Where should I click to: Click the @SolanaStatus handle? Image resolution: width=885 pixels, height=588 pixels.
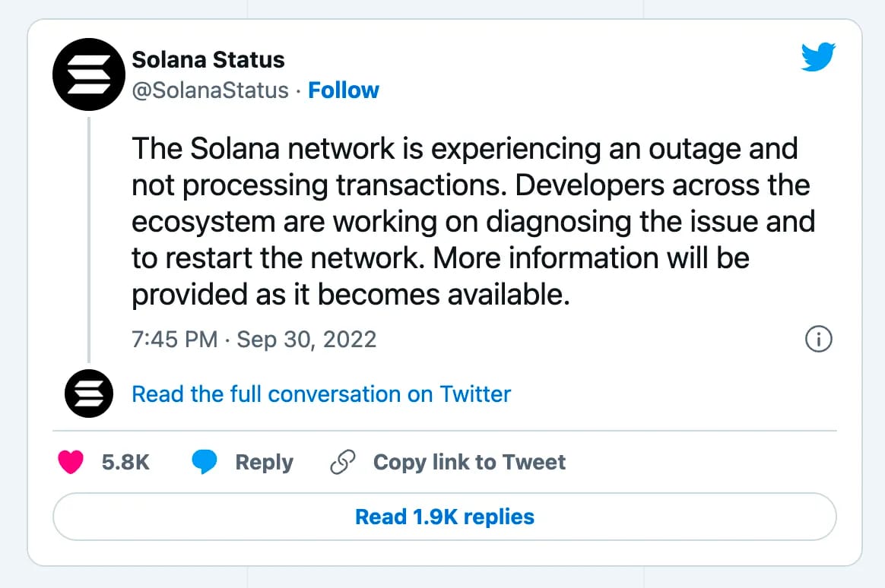coord(211,90)
